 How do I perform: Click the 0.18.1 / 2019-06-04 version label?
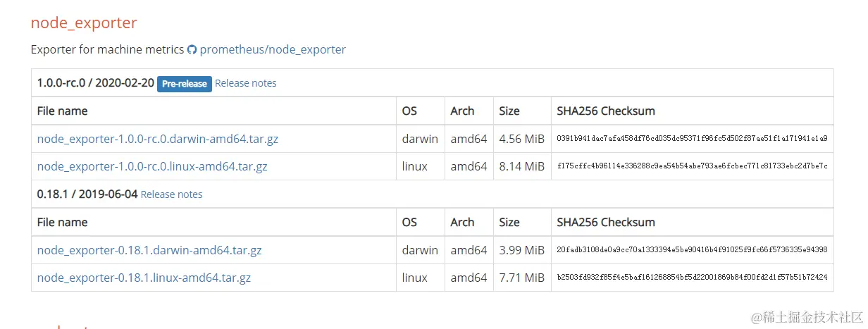tap(87, 194)
